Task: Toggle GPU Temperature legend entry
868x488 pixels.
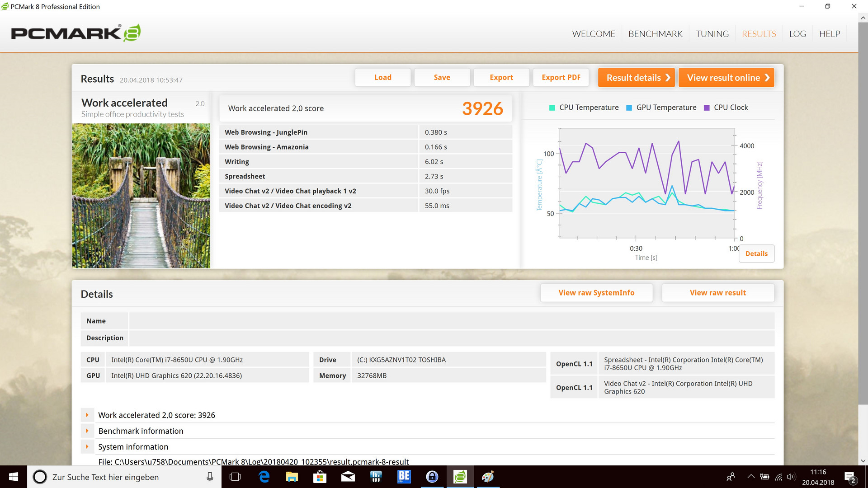Action: click(x=661, y=108)
